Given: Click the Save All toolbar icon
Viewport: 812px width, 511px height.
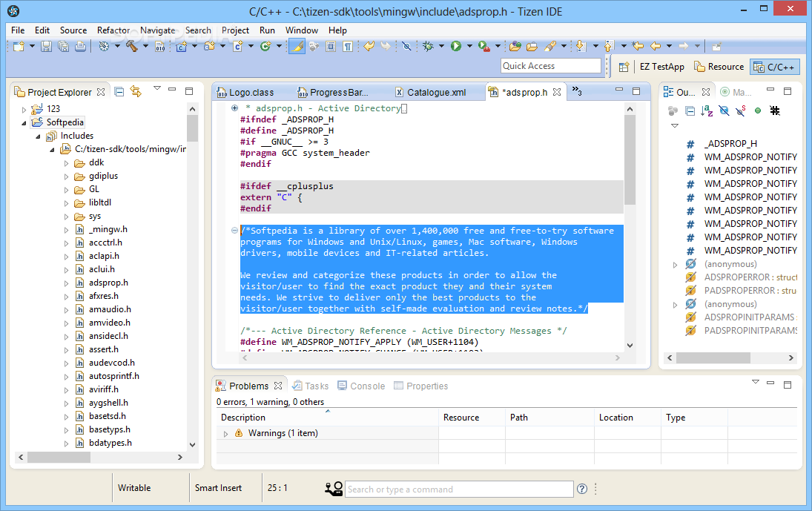Looking at the screenshot, I should (x=63, y=47).
